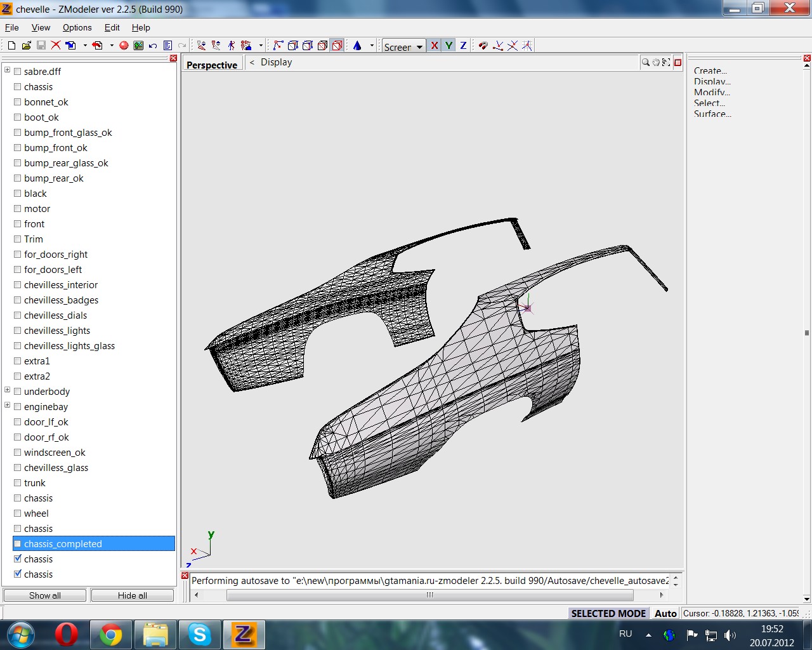Toggle visibility checkbox for bonnet_ok

(18, 102)
